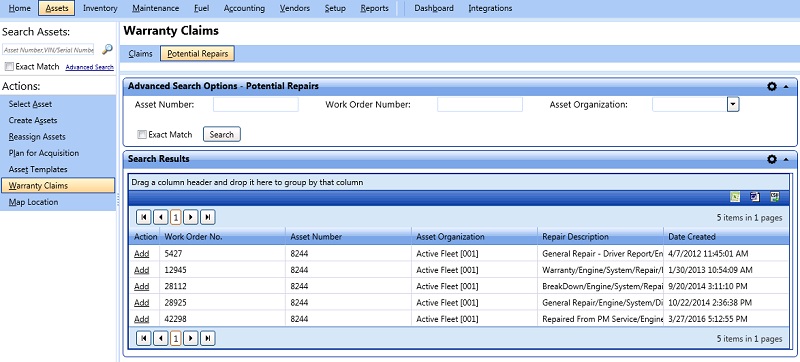Switch to the Potential Repairs tab

[x=197, y=54]
